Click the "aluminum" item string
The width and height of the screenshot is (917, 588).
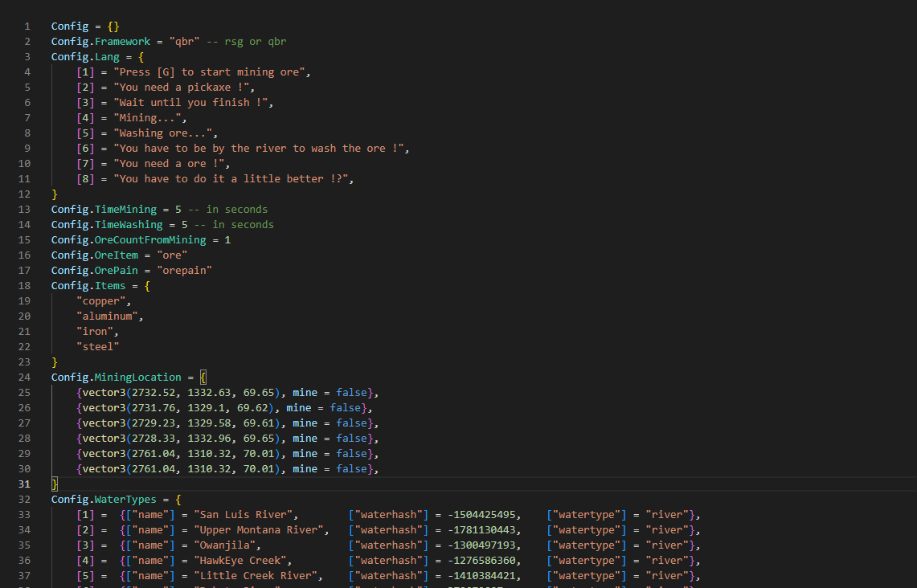(108, 316)
